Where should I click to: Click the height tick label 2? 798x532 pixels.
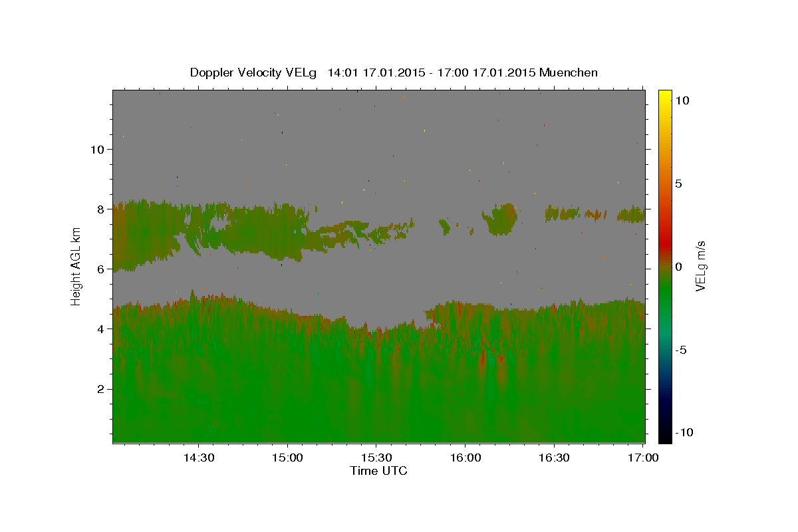tap(100, 389)
